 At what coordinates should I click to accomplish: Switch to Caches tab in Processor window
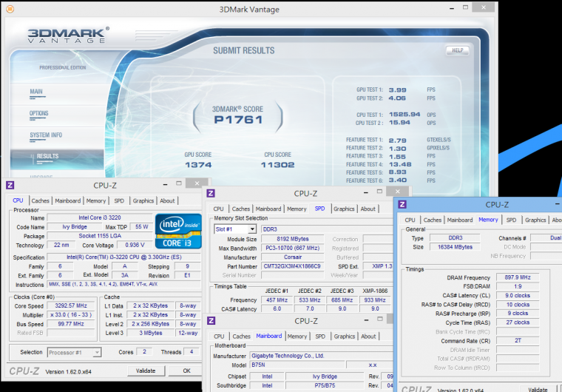click(x=40, y=200)
